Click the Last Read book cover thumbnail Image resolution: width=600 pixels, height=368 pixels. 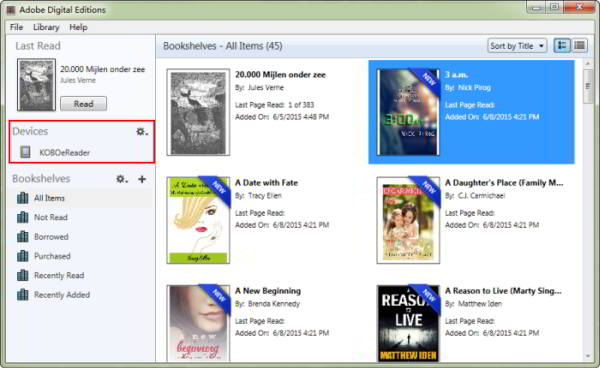[x=36, y=85]
